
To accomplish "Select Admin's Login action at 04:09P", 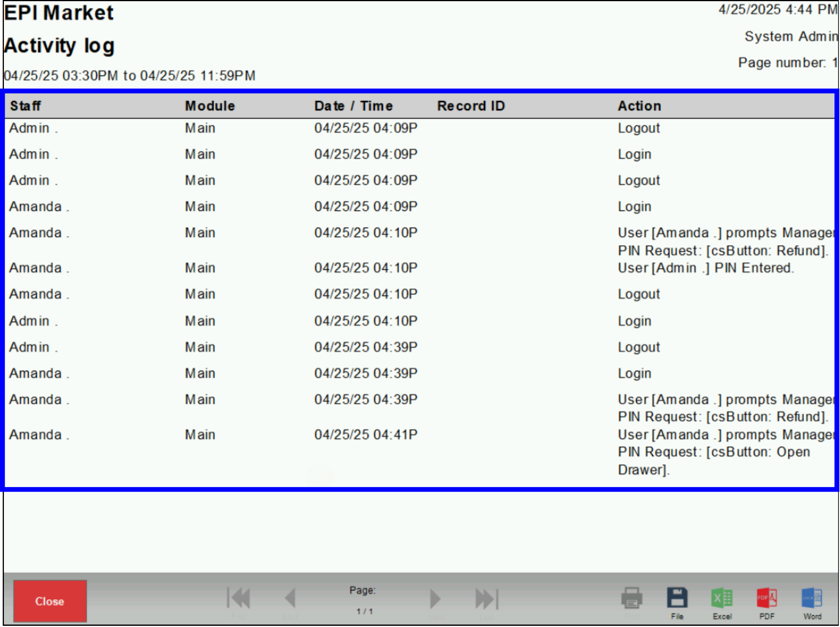I will (635, 155).
